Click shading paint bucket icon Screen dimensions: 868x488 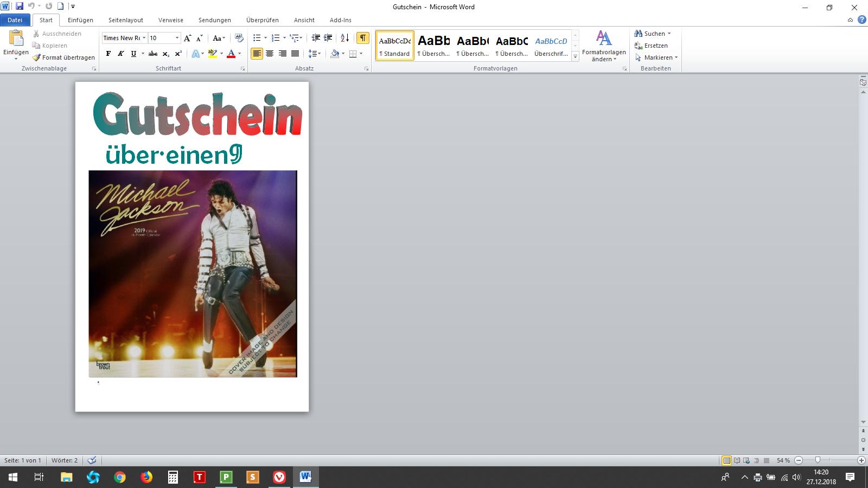point(335,54)
